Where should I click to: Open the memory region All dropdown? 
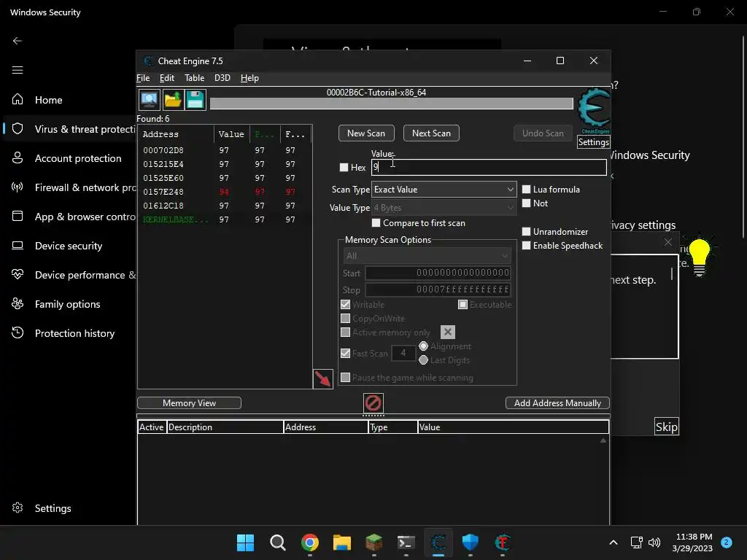point(427,256)
